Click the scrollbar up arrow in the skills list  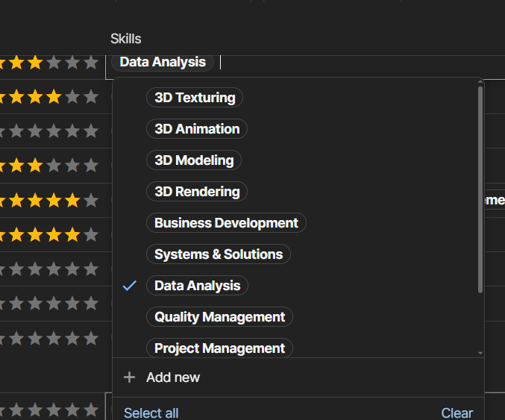pyautogui.click(x=480, y=84)
